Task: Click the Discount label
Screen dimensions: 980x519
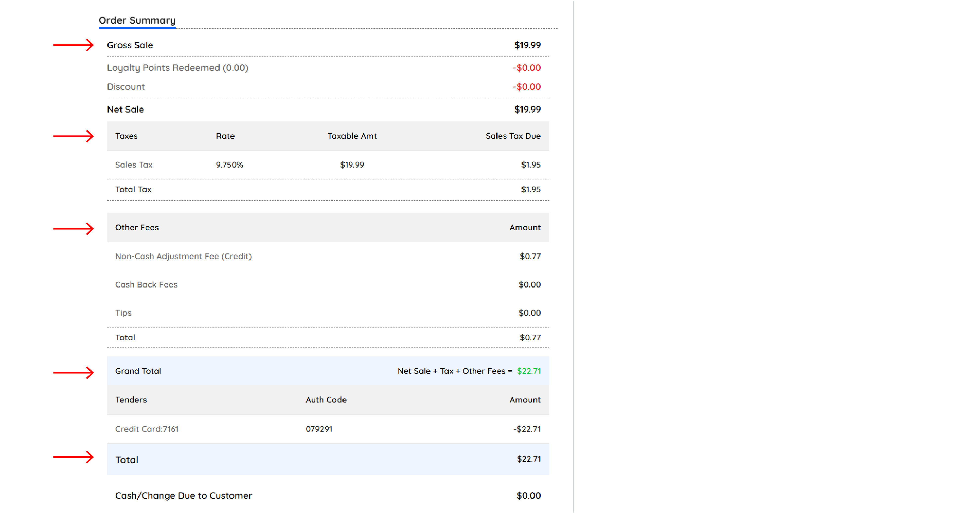Action: tap(125, 87)
